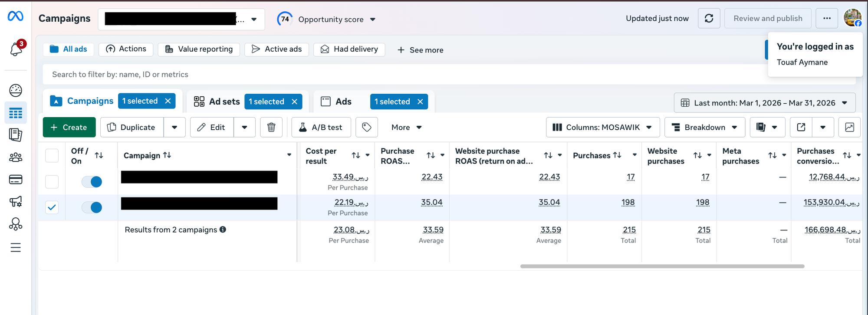Viewport: 868px width, 315px height.
Task: Open Billing card icon in sidebar
Action: pyautogui.click(x=16, y=180)
